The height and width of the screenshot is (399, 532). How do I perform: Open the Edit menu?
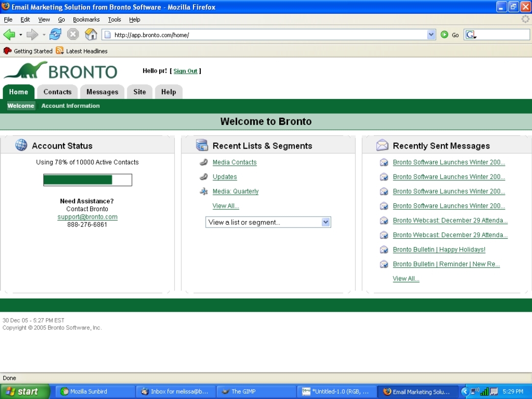tap(25, 20)
